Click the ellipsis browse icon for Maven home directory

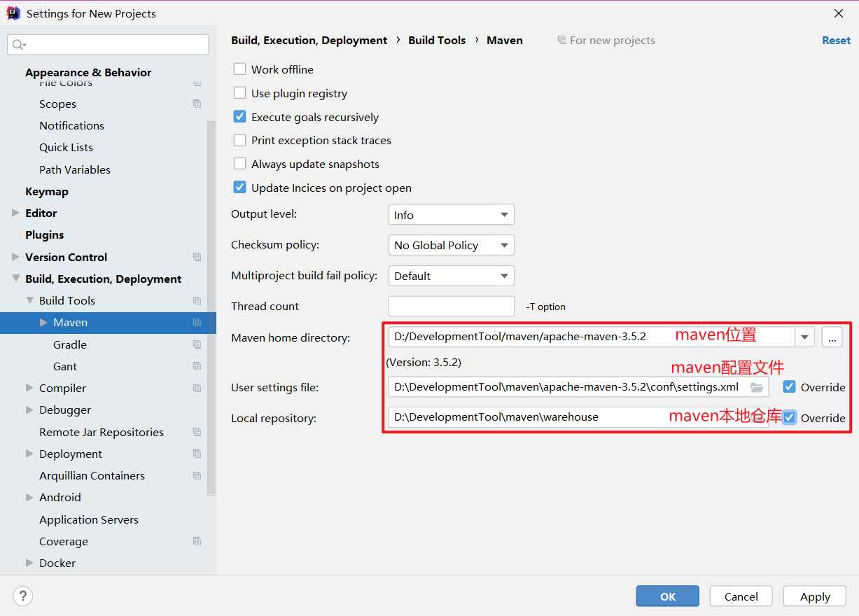point(832,337)
